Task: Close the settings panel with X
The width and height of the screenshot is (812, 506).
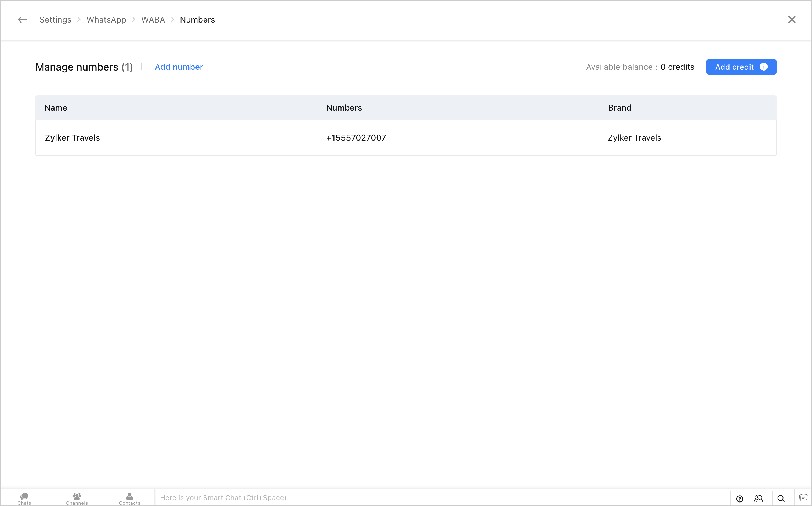Action: pos(792,19)
